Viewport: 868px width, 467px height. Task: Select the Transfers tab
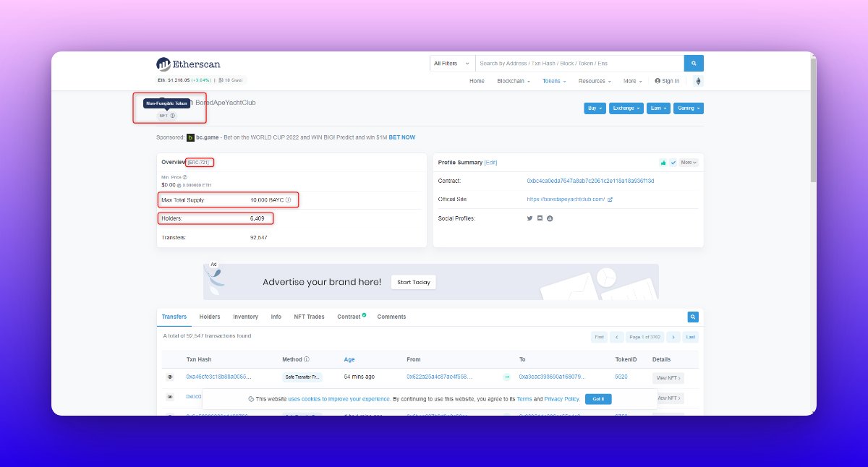click(x=174, y=317)
